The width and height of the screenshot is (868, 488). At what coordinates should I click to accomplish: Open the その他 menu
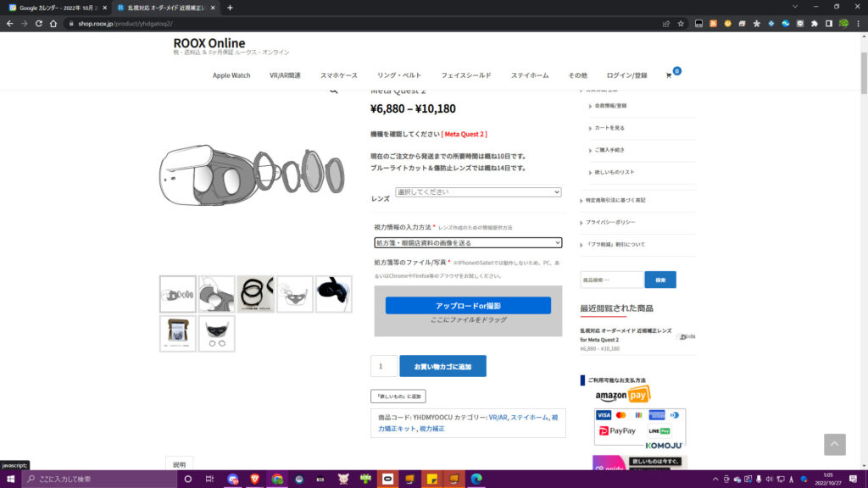pyautogui.click(x=577, y=75)
